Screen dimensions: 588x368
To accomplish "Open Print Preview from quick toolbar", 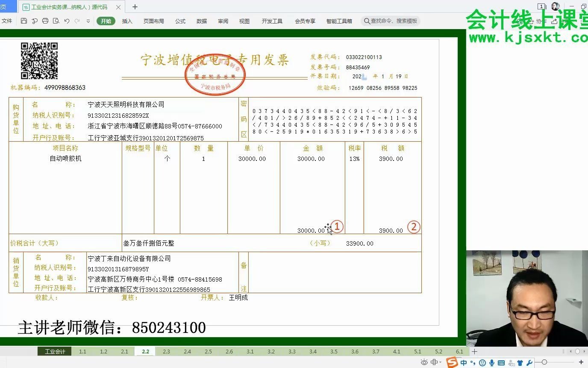I will (56, 21).
